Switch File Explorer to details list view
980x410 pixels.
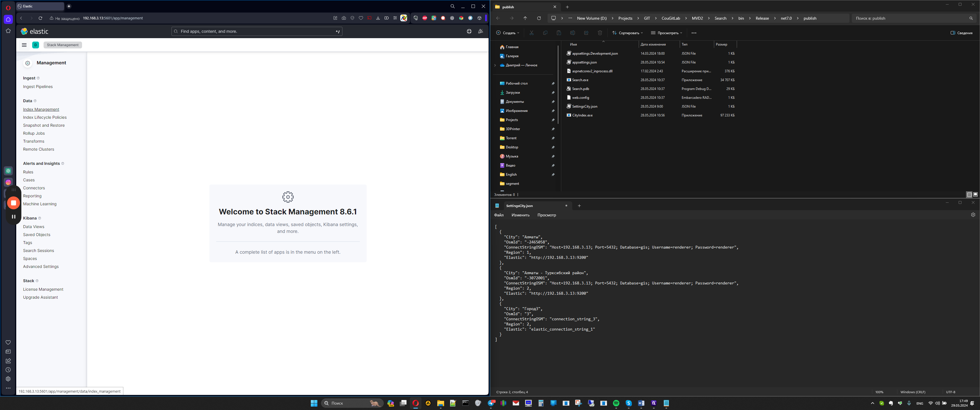click(x=969, y=194)
